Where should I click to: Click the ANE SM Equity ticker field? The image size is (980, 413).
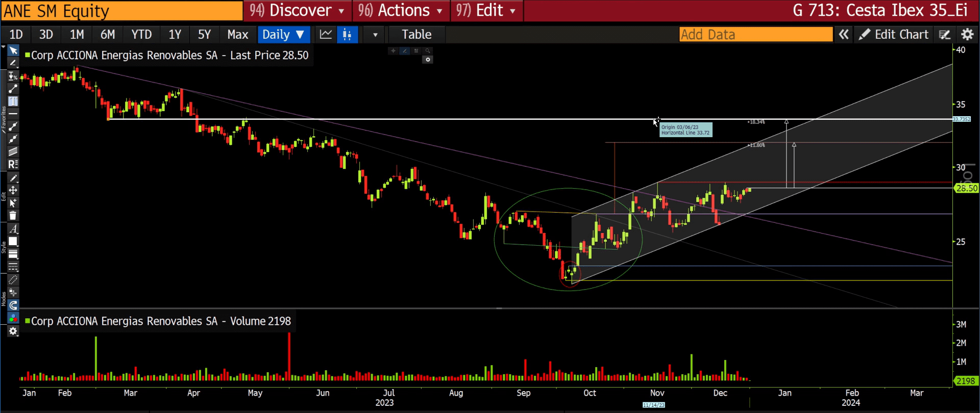[122, 11]
